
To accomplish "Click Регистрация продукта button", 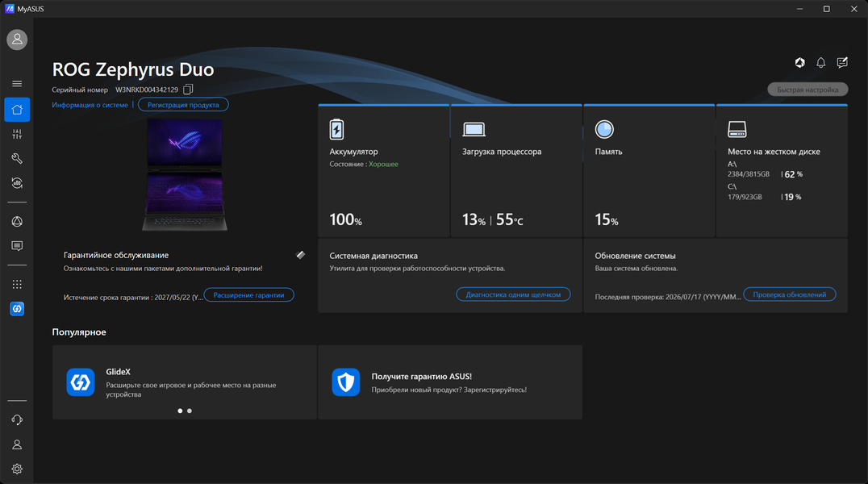I will [183, 105].
